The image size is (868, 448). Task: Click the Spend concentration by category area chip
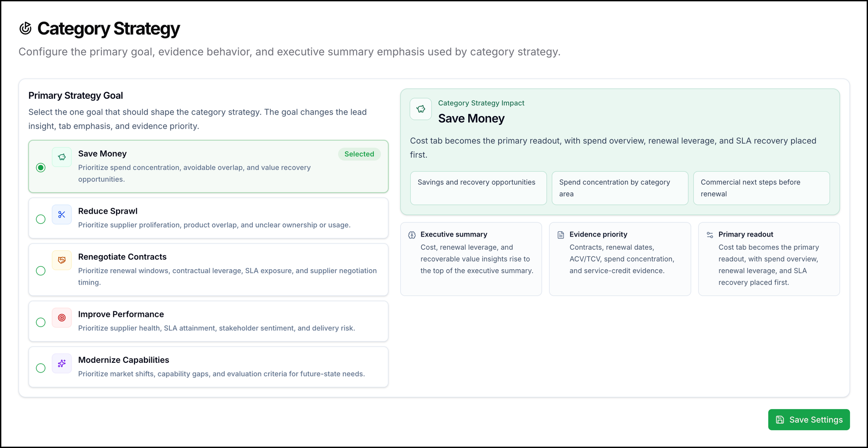pos(620,188)
